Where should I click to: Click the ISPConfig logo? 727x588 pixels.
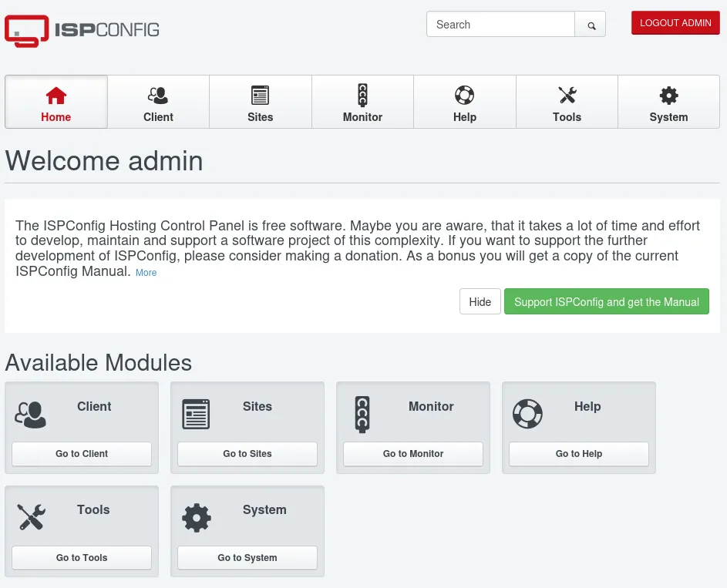(x=82, y=31)
